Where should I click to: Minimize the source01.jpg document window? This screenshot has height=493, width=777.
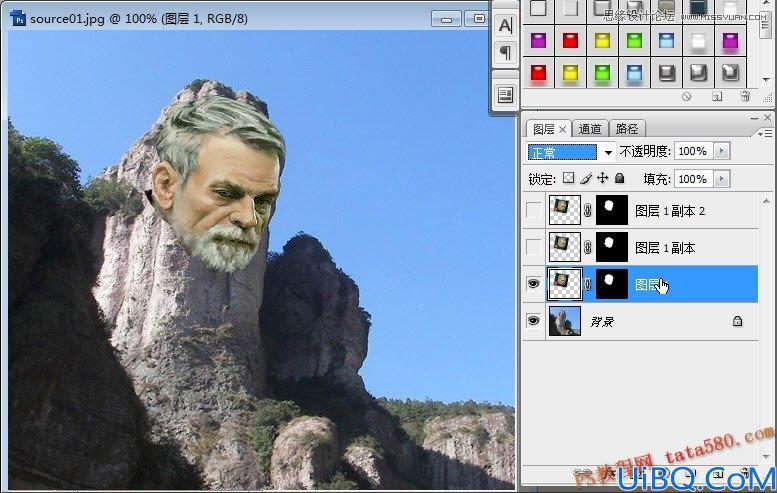(x=446, y=19)
